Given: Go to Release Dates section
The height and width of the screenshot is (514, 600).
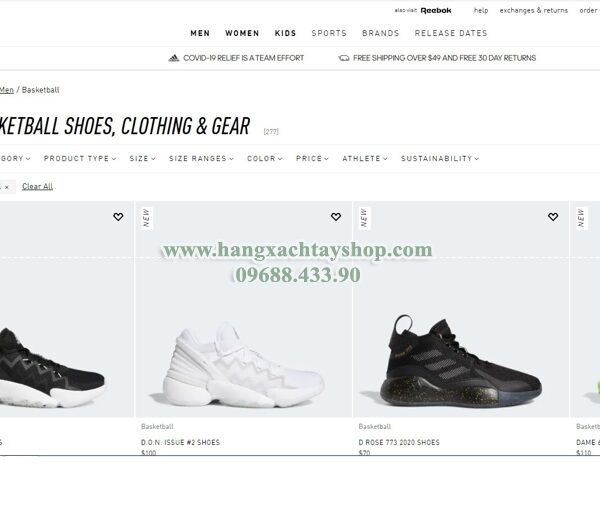Looking at the screenshot, I should [x=451, y=33].
